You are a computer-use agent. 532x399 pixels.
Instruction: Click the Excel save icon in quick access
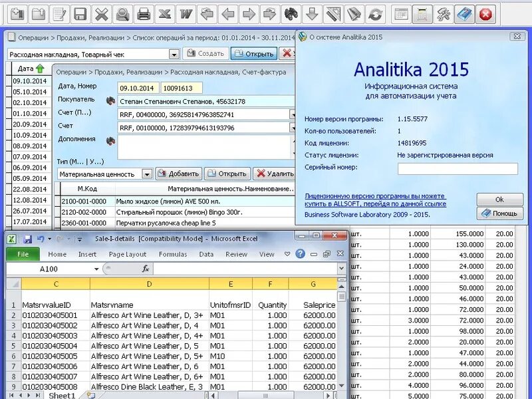(27, 239)
